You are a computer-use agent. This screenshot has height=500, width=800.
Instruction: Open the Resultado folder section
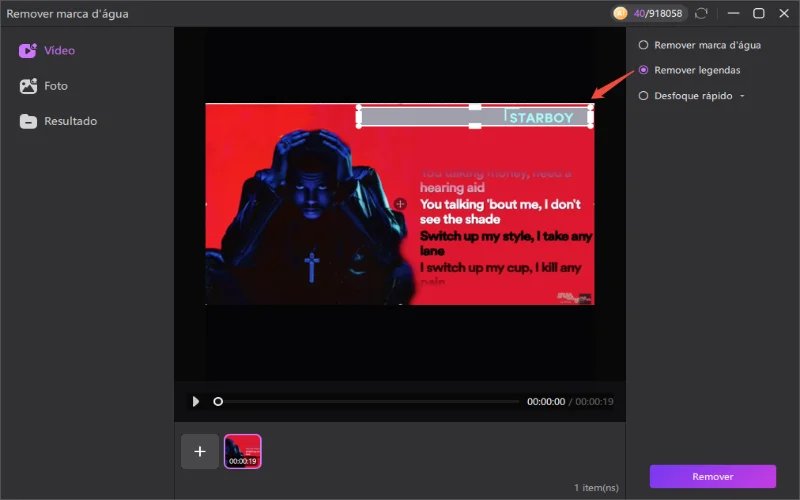[58, 121]
